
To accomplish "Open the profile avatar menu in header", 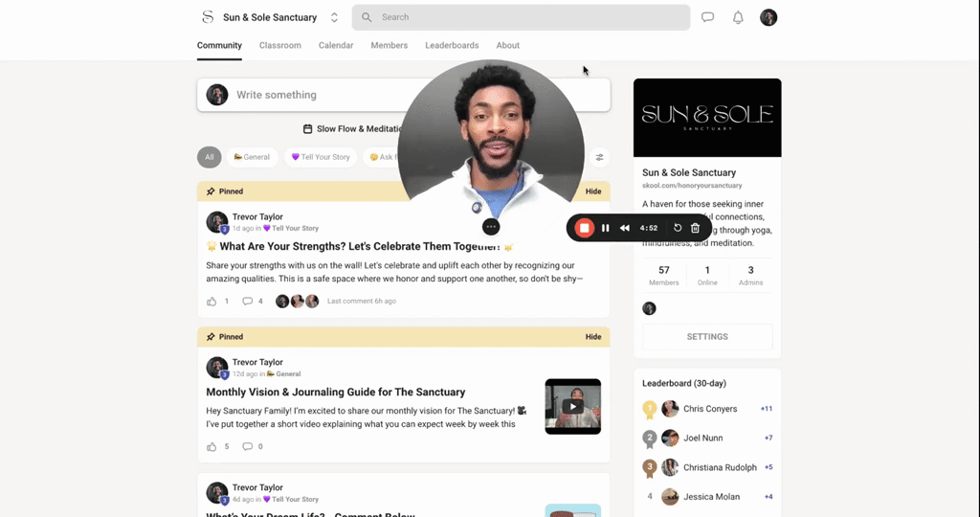I will click(x=768, y=17).
